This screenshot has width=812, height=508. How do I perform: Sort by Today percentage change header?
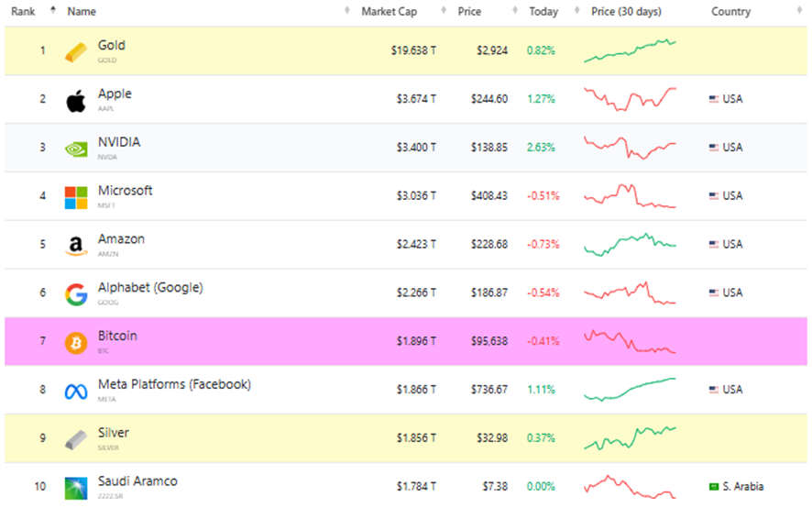(x=543, y=12)
